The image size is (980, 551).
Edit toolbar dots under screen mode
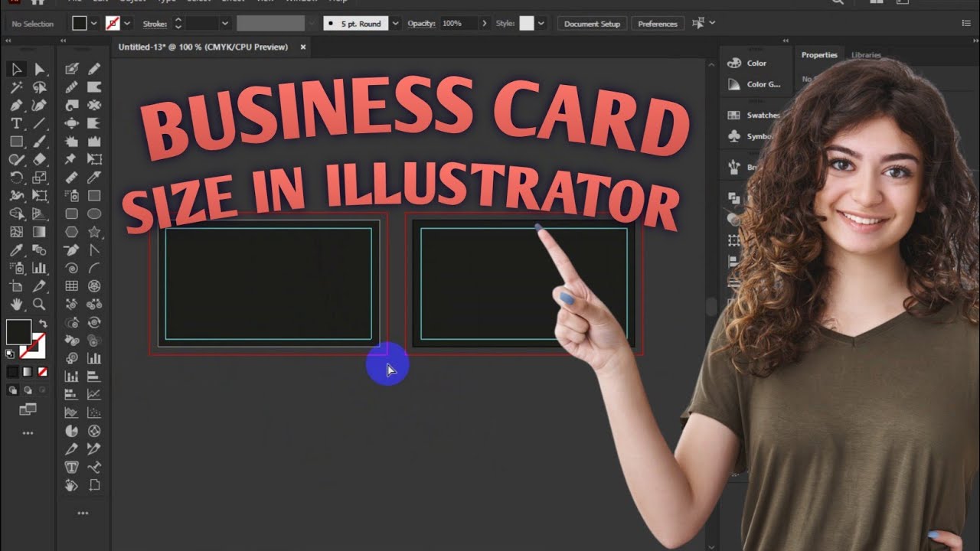point(28,433)
